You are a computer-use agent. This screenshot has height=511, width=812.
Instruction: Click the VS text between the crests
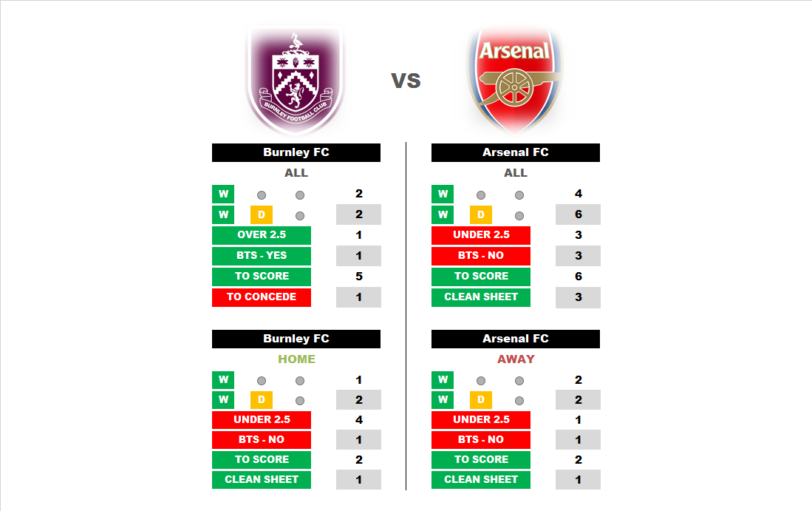tap(406, 81)
